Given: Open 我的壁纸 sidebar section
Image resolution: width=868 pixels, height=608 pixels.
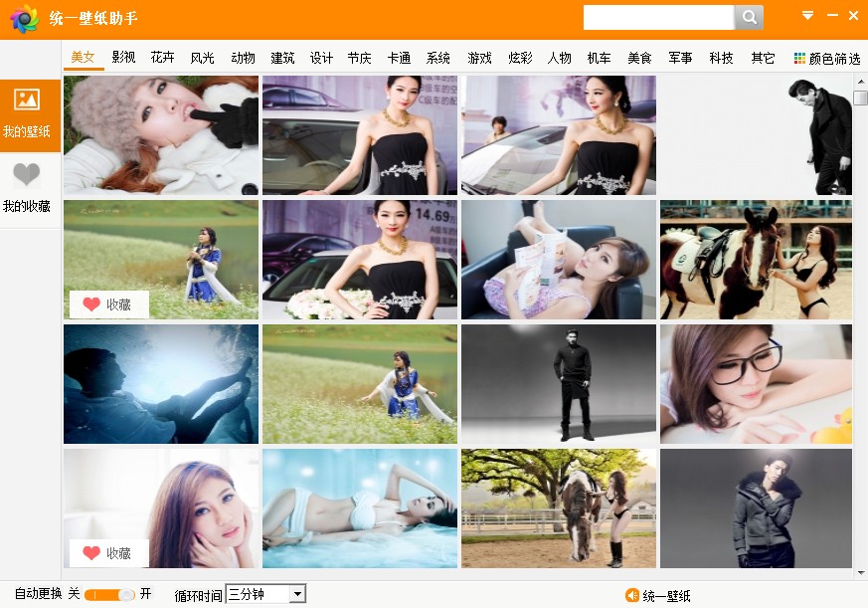Looking at the screenshot, I should [x=30, y=115].
